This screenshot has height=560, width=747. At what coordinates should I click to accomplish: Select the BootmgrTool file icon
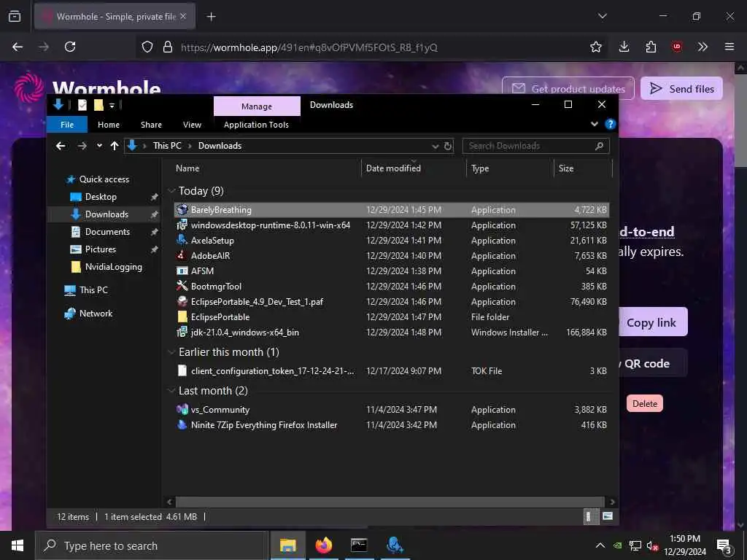click(182, 286)
